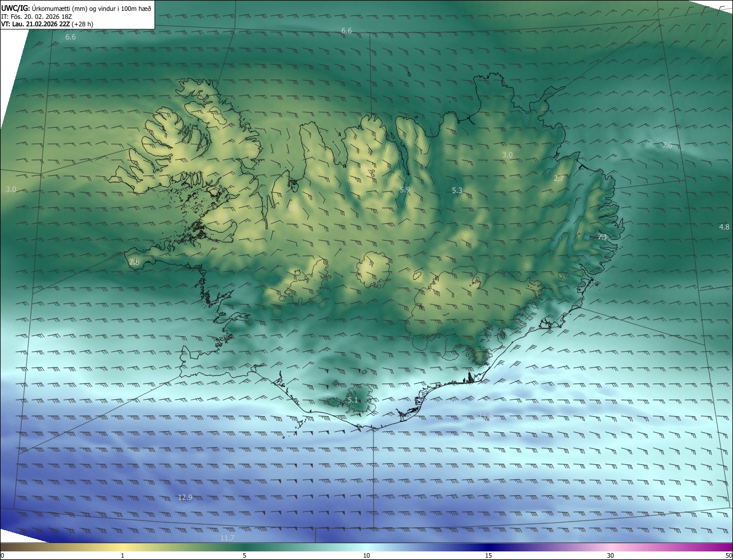The image size is (733, 560).
Task: Click the 7.1 value on the east fjords
Action: point(602,236)
